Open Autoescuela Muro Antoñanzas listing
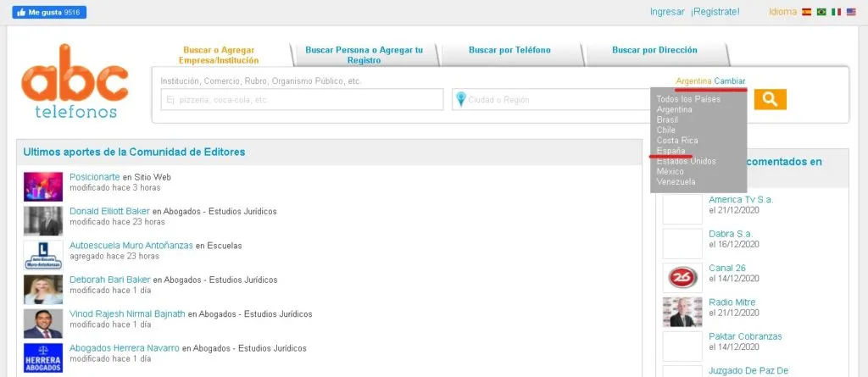This screenshot has width=868, height=377. point(131,246)
